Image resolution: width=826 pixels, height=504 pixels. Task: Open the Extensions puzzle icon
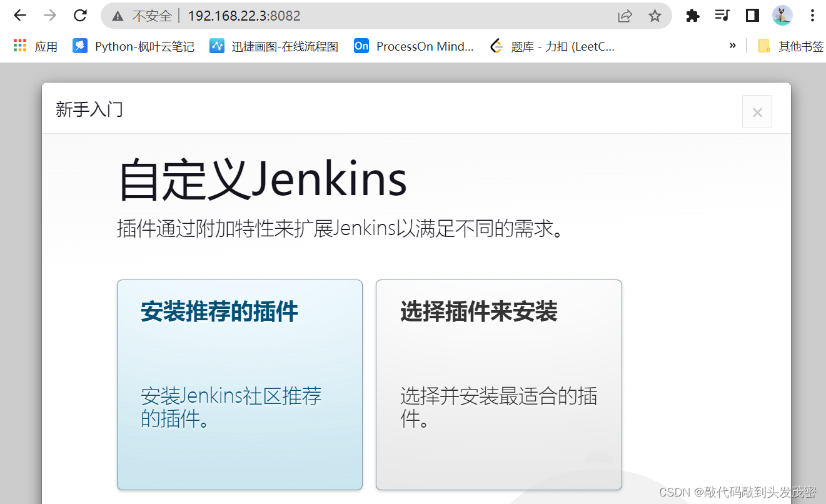click(692, 16)
